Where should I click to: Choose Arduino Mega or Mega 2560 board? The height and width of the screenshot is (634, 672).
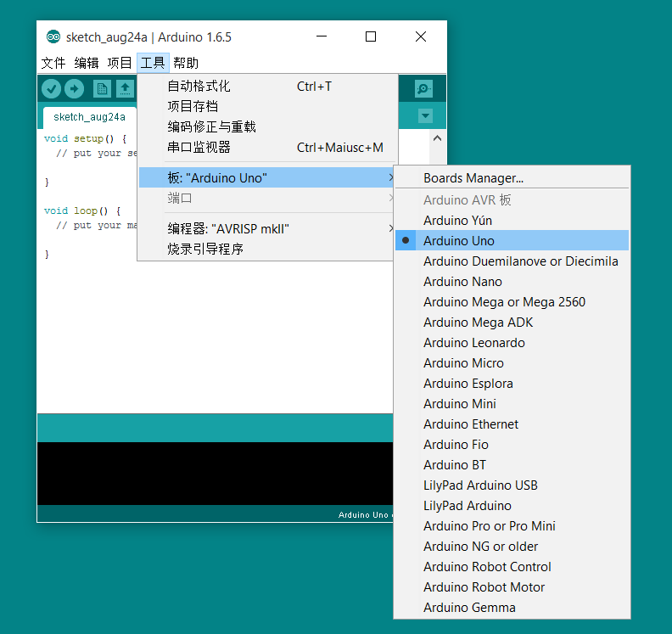tap(504, 302)
